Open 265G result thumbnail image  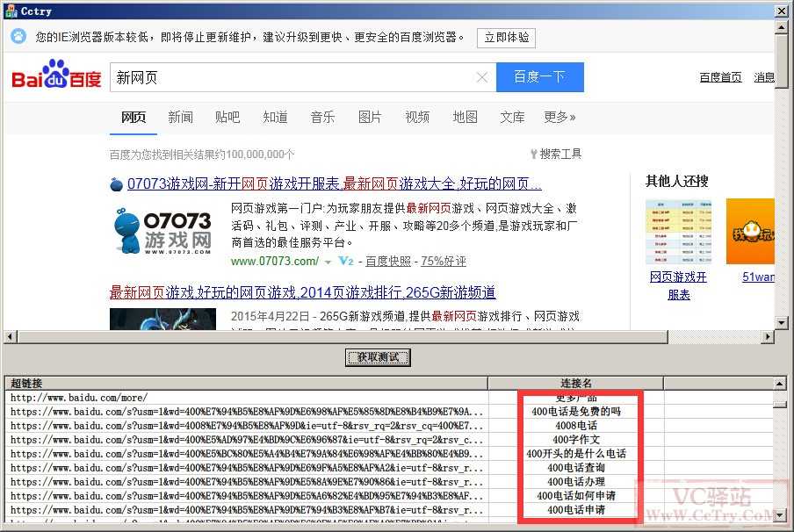point(162,320)
